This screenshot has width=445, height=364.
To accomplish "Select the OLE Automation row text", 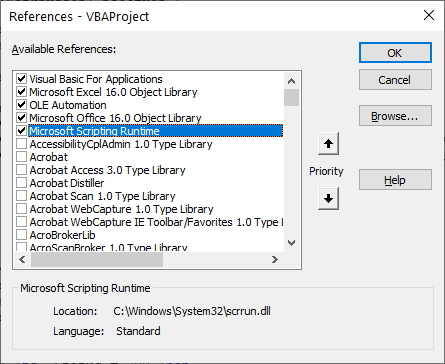I will pos(68,105).
